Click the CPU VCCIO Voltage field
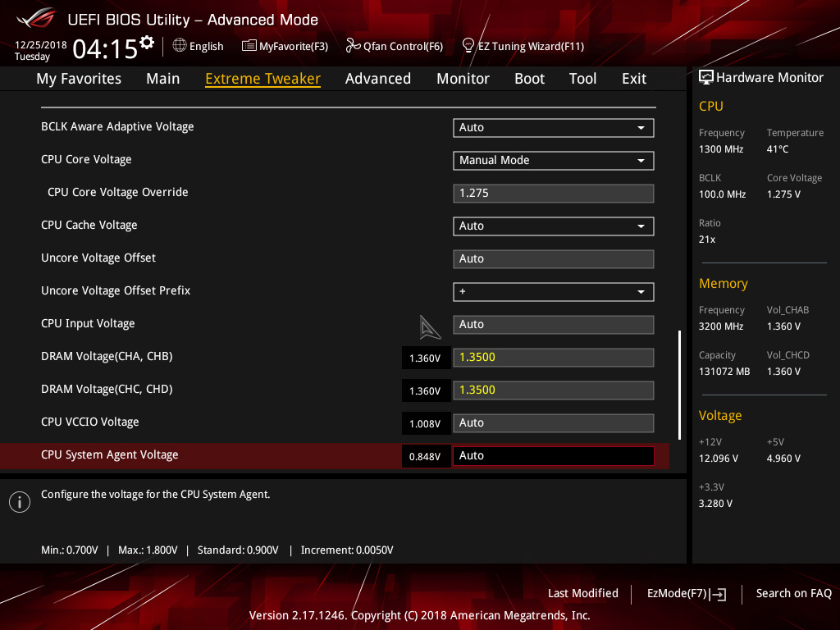The image size is (840, 630). [554, 422]
